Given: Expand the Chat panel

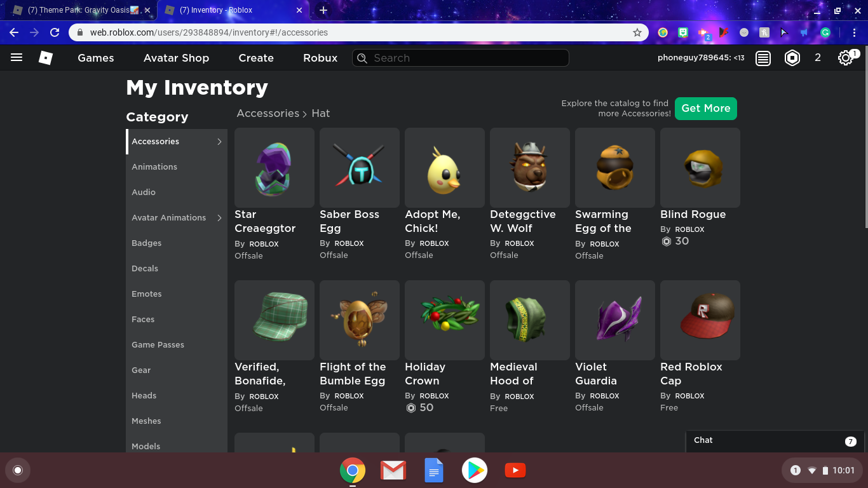Looking at the screenshot, I should pyautogui.click(x=776, y=440).
